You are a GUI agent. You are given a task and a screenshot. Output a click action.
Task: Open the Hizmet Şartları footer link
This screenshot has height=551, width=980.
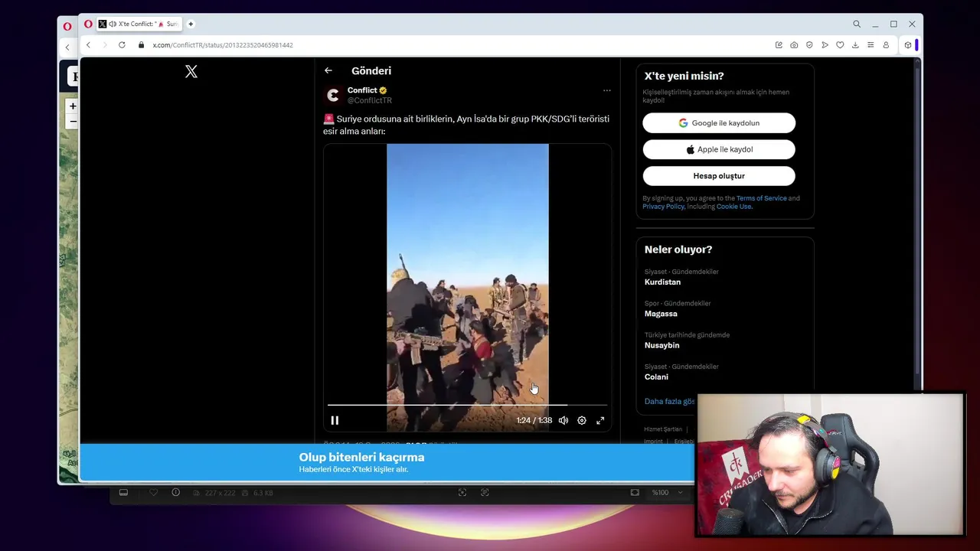coord(663,429)
